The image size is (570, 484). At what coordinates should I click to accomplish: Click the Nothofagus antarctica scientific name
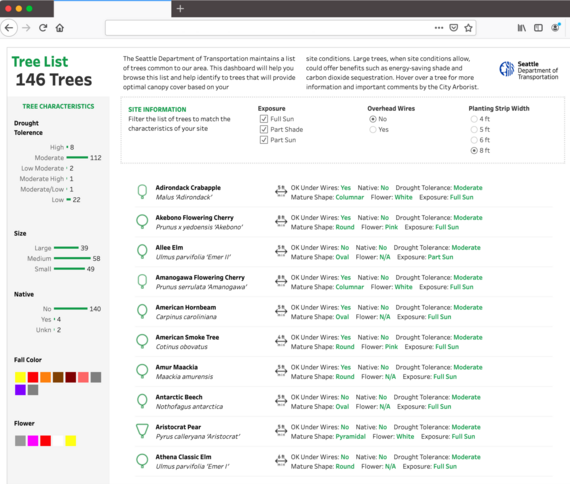[x=189, y=407]
